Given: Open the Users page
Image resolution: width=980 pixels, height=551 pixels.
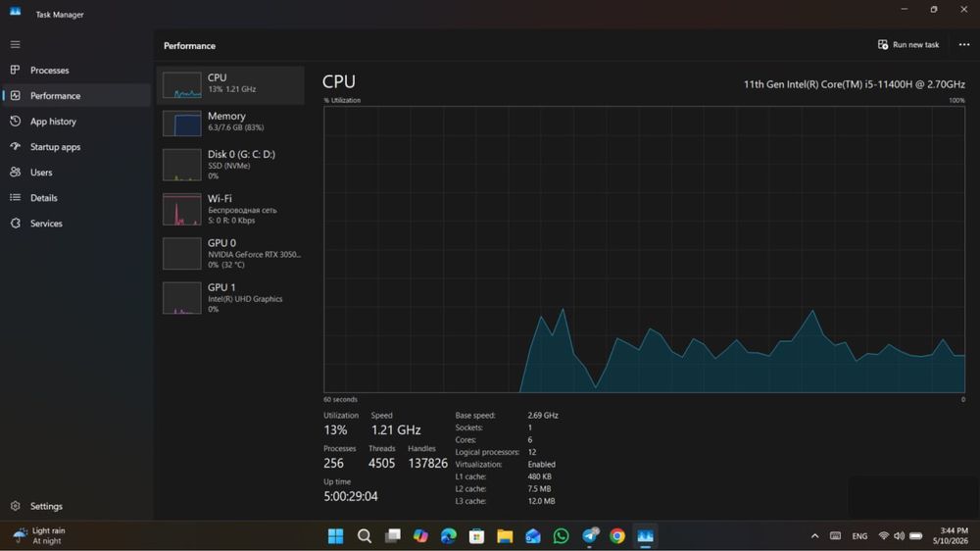Looking at the screenshot, I should (x=76, y=172).
